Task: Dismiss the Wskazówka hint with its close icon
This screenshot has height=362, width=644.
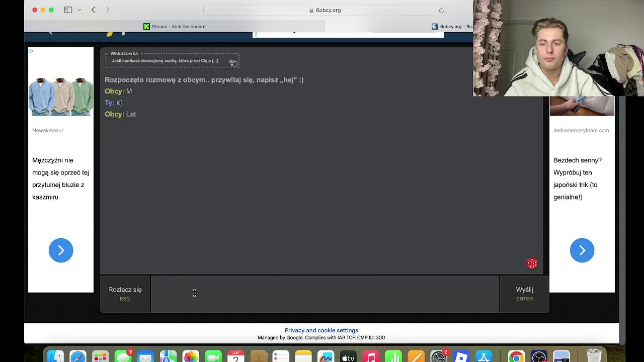Action: point(233,62)
